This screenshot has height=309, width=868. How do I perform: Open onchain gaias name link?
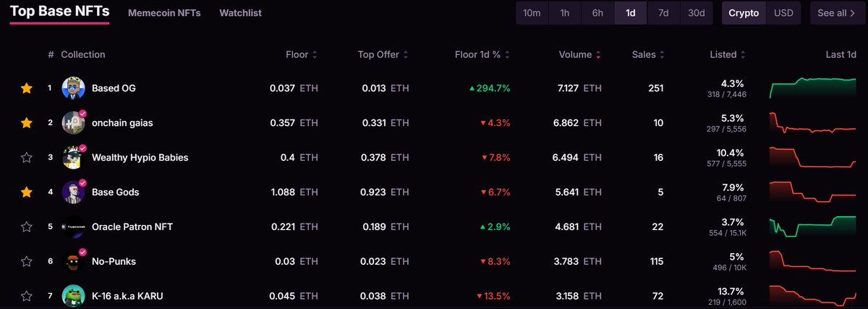click(x=122, y=123)
